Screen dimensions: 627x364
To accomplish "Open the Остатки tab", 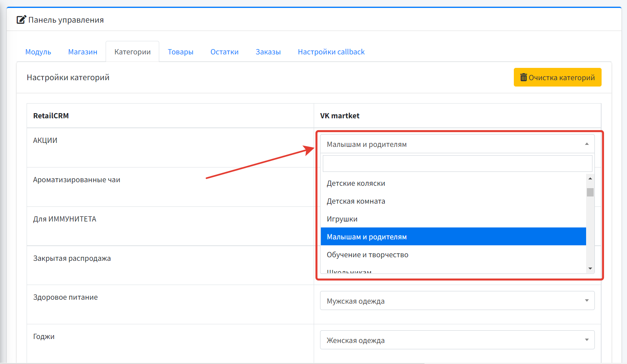I will pos(224,52).
